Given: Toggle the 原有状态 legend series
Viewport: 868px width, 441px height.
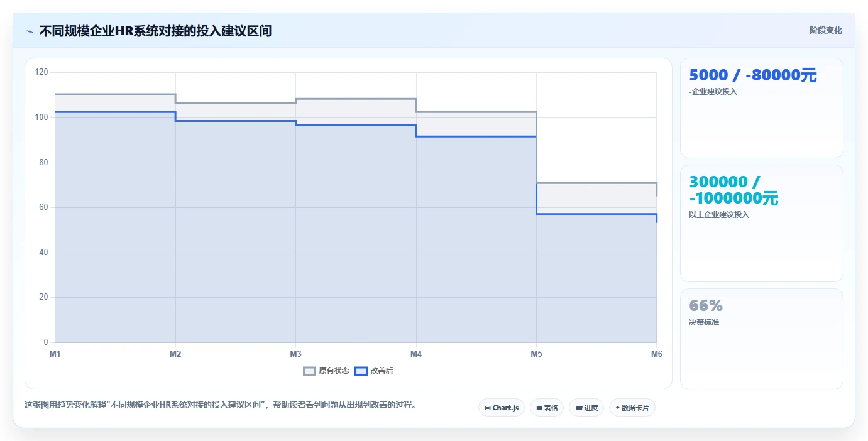Looking at the screenshot, I should (326, 371).
